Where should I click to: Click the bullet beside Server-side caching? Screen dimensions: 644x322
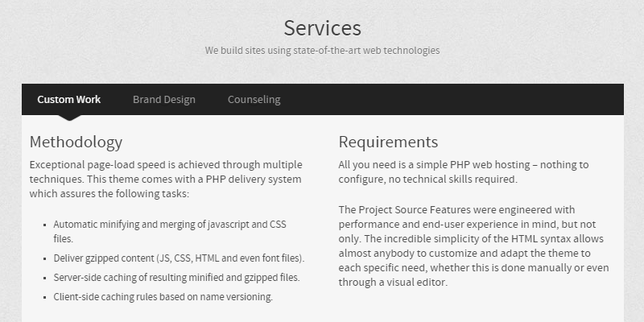[x=43, y=279]
